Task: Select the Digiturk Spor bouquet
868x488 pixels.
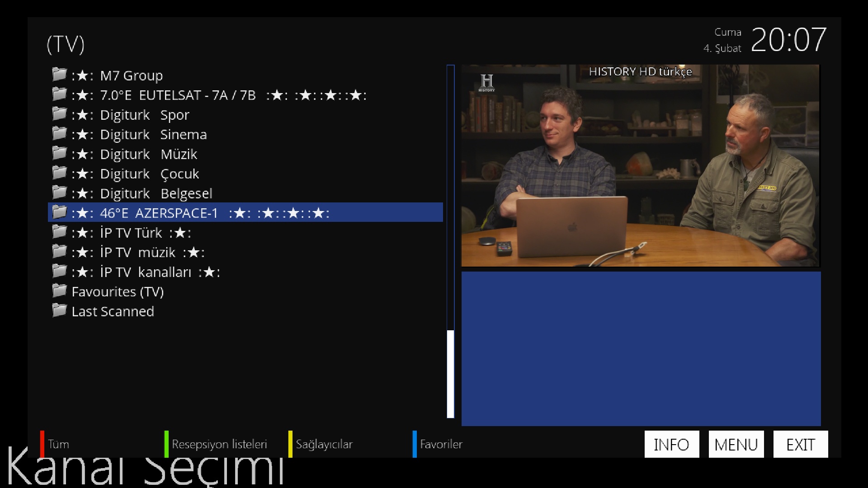Action: coord(245,114)
